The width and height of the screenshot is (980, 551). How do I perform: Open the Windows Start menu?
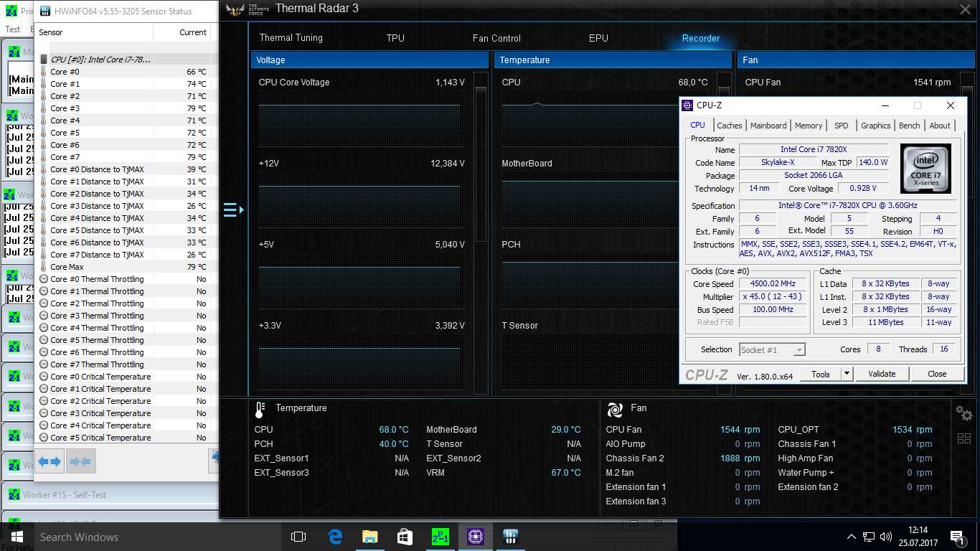[17, 537]
